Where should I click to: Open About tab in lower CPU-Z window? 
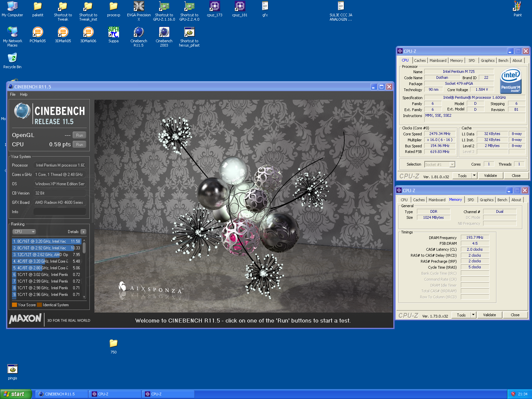click(516, 200)
